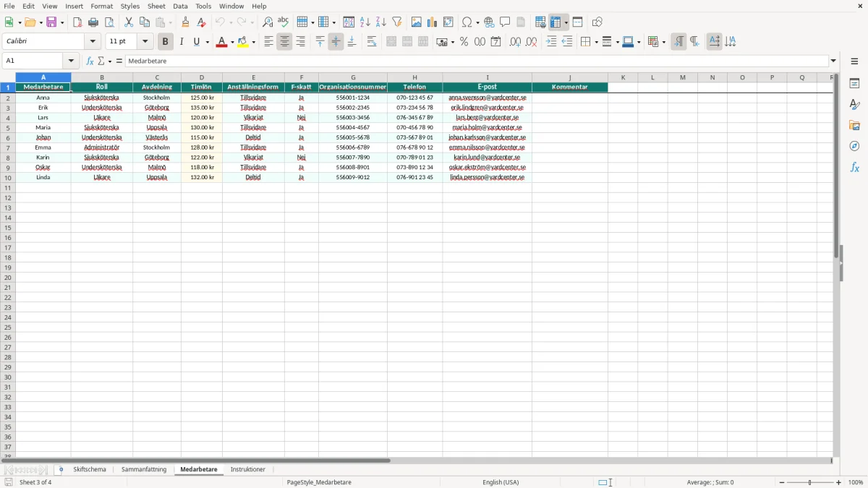
Task: Cut the selection with scissors icon
Action: 129,22
